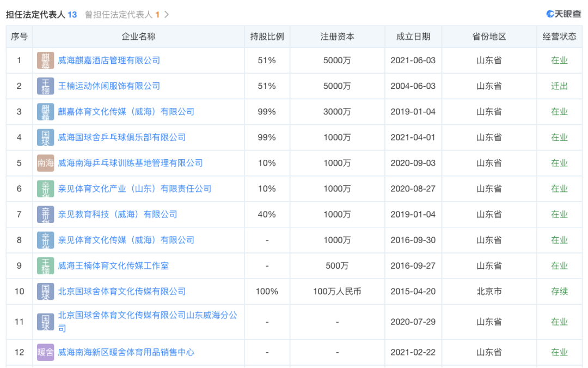Click the 3000万 registered capital cell
The width and height of the screenshot is (588, 368).
pyautogui.click(x=337, y=112)
